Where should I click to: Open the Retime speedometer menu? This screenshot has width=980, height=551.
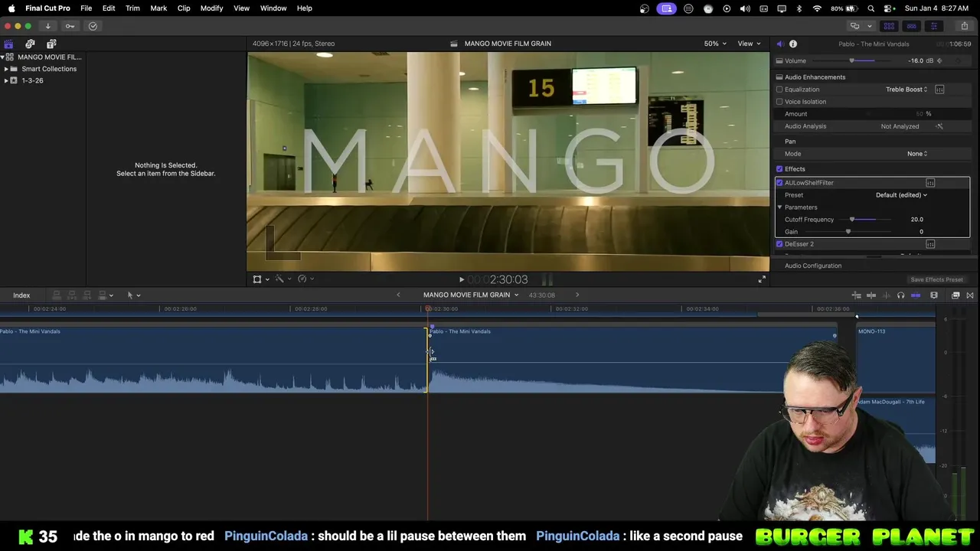305,279
